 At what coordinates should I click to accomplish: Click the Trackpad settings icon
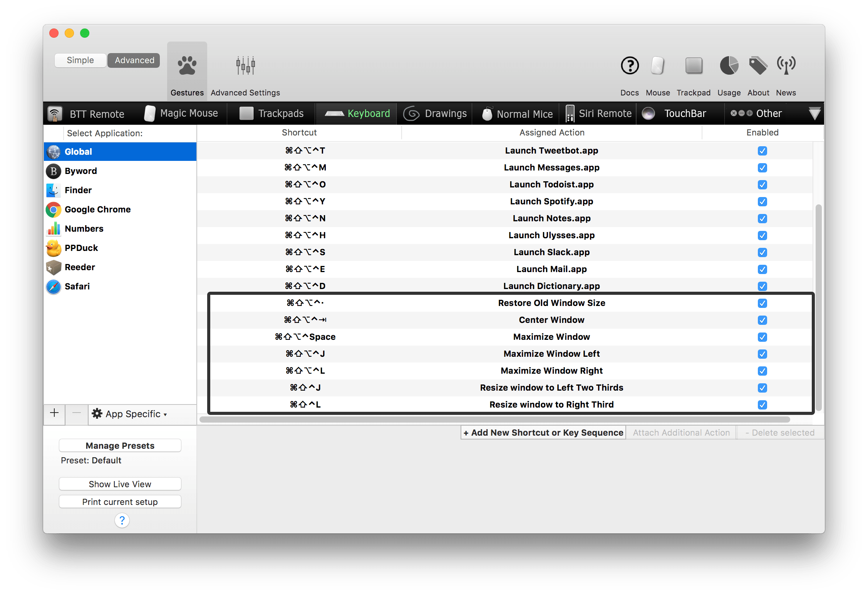click(694, 66)
